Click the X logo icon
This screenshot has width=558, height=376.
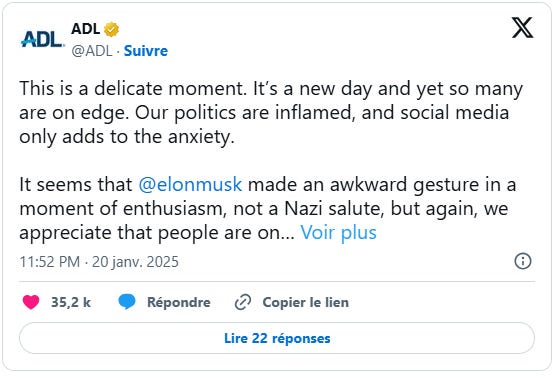pyautogui.click(x=522, y=27)
